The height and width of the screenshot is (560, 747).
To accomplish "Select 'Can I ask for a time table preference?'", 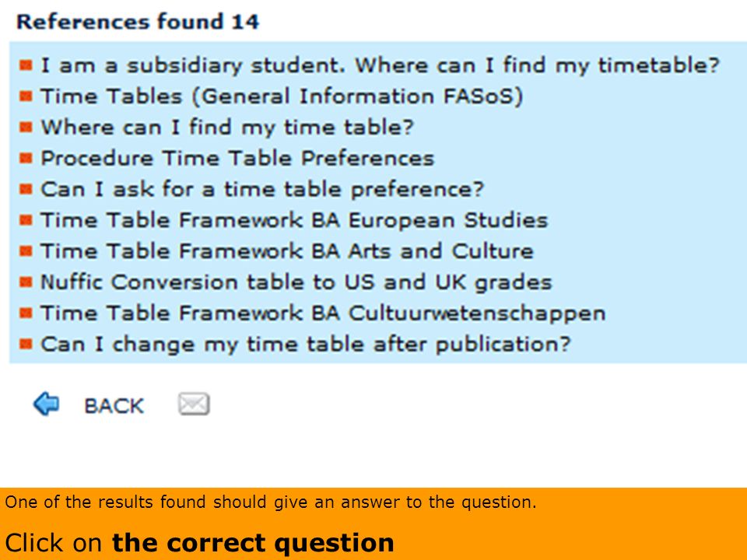I will [262, 190].
